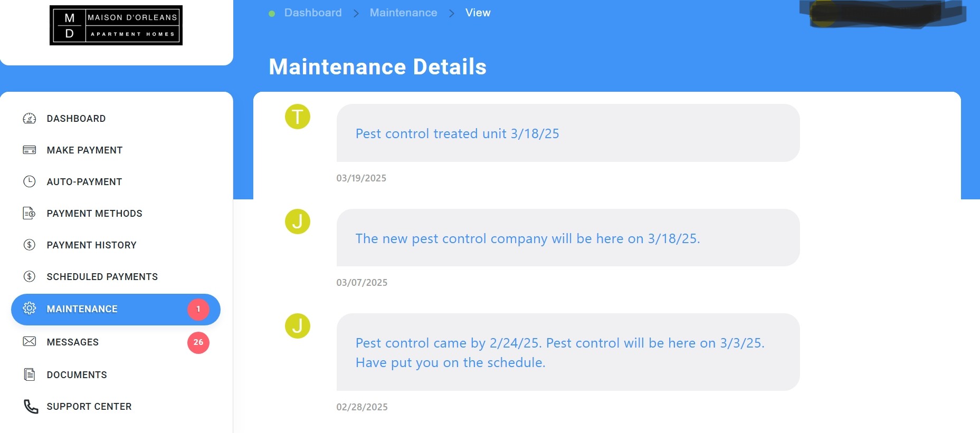Click the Payment History dollar icon
The image size is (980, 433).
[30, 245]
